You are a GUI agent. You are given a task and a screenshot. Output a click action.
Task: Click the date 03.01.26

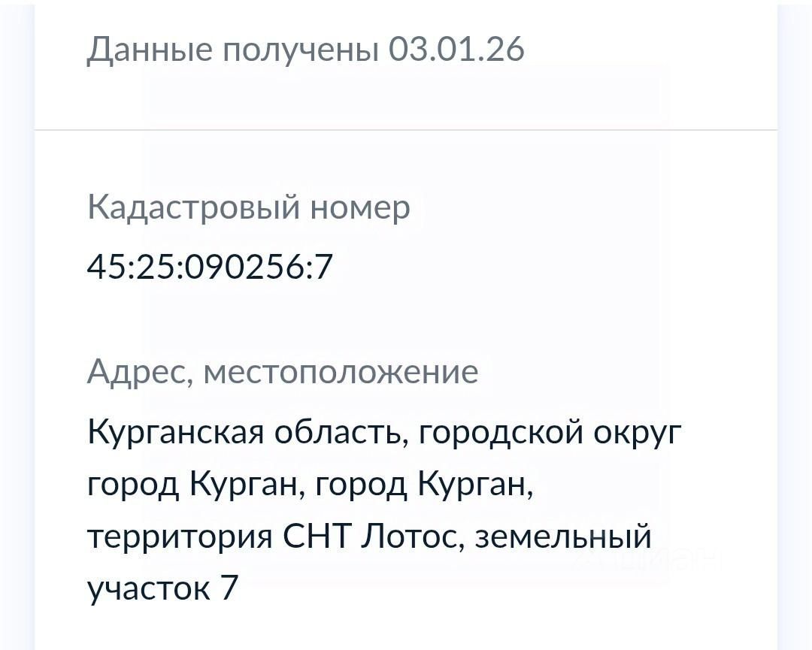pos(456,50)
